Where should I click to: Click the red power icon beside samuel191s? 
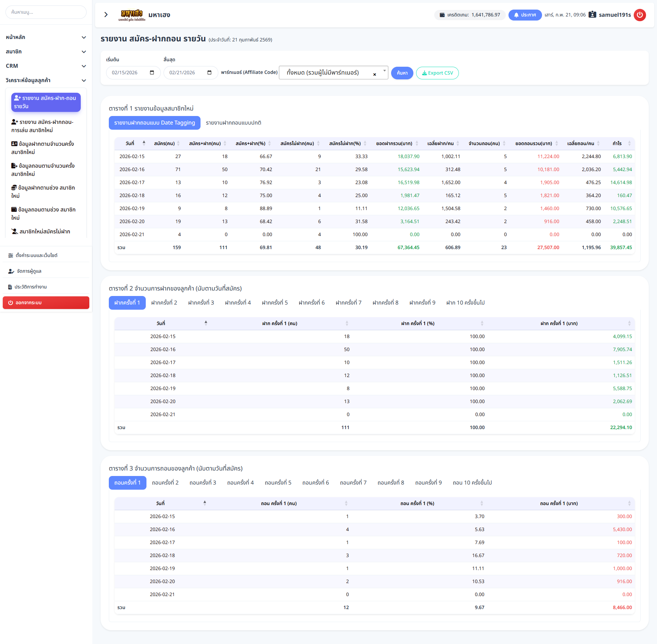[640, 15]
